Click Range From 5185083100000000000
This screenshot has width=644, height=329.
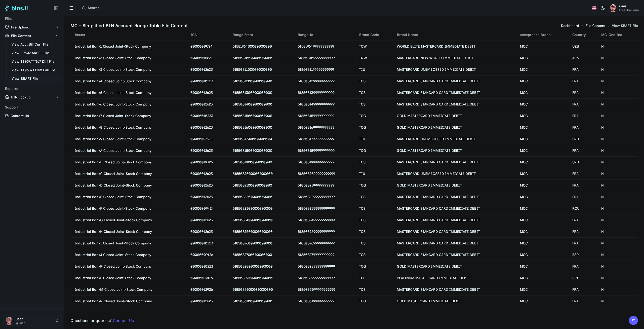pyautogui.click(x=252, y=301)
